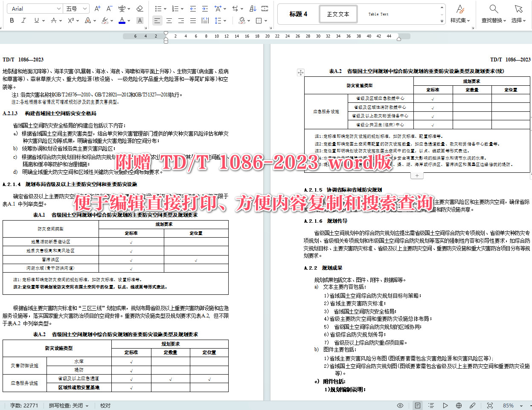The height and width of the screenshot is (410, 532).
Task: Click the increase font size icon
Action: pos(97,8)
